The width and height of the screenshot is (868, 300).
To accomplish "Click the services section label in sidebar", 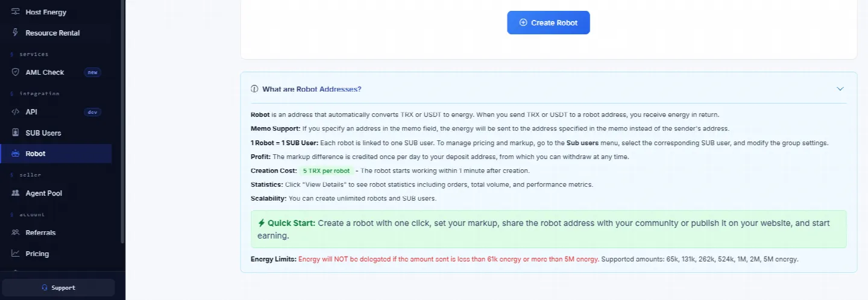I will pyautogui.click(x=34, y=54).
